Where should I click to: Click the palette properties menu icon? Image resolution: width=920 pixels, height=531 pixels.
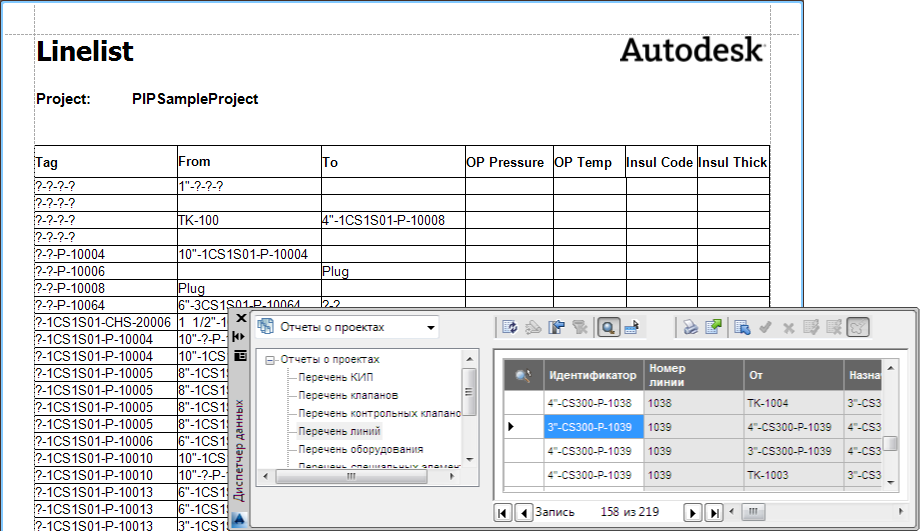[240, 356]
